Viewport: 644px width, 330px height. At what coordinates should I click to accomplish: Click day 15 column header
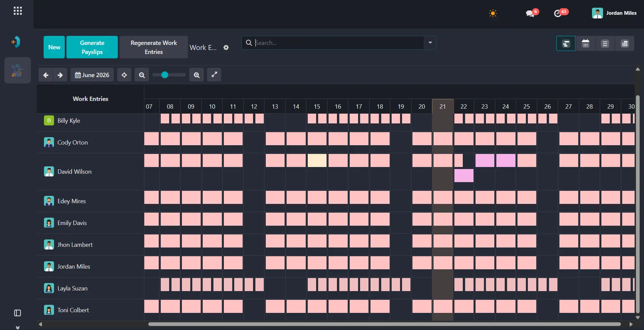click(x=317, y=106)
